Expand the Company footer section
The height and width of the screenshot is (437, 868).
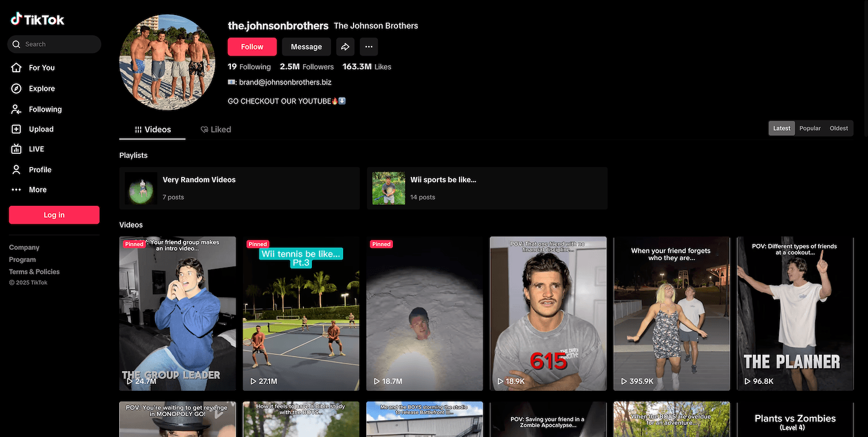pos(24,247)
